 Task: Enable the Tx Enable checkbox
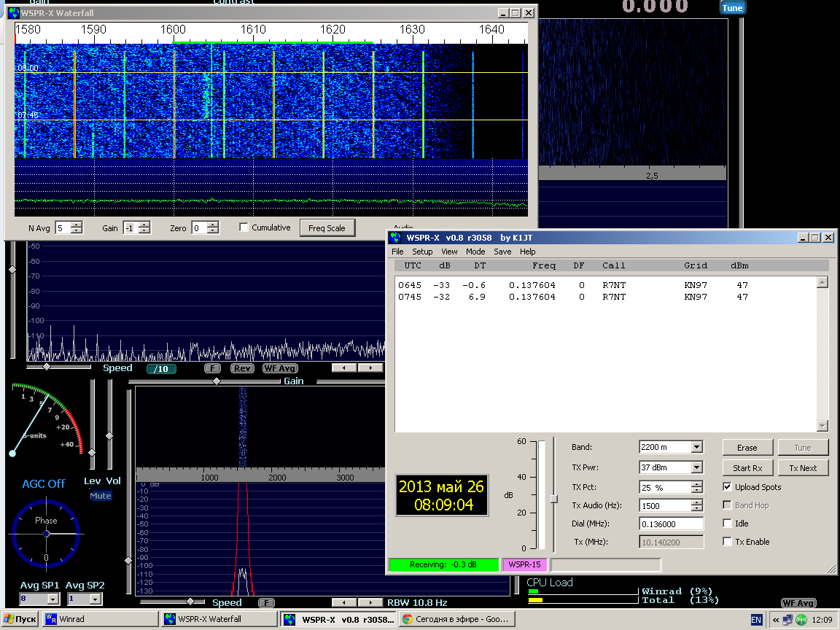pyautogui.click(x=727, y=542)
